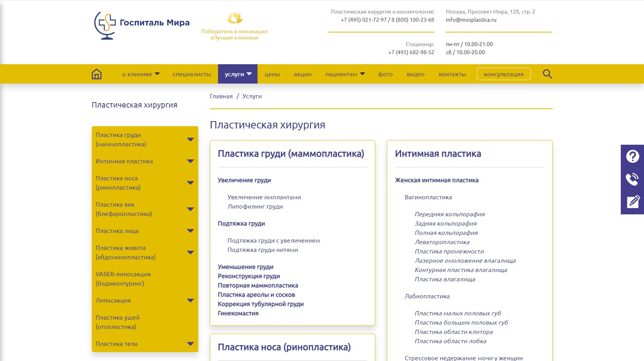Open 'Увеличение имплантами' link
This screenshot has width=644, height=361.
pyautogui.click(x=264, y=197)
